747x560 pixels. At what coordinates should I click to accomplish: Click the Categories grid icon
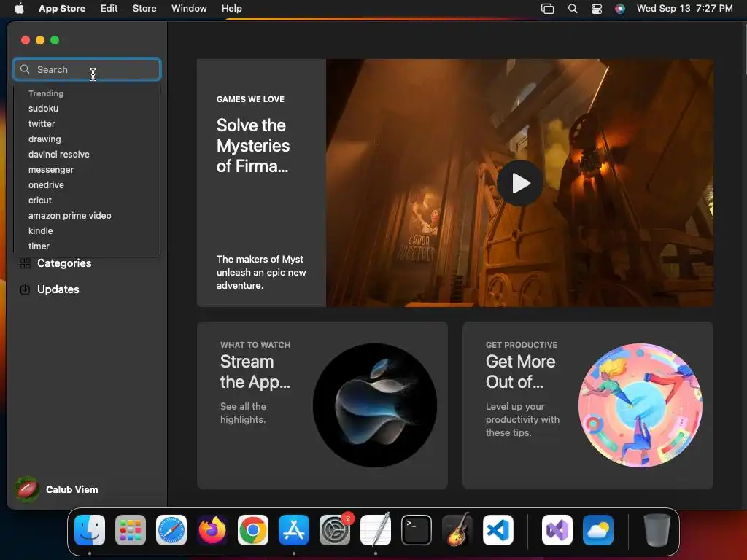(26, 263)
